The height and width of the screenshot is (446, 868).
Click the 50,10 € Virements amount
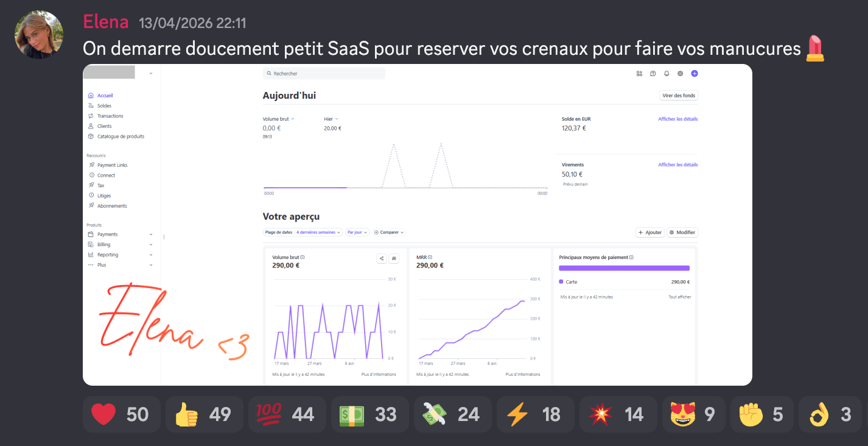[x=572, y=174]
